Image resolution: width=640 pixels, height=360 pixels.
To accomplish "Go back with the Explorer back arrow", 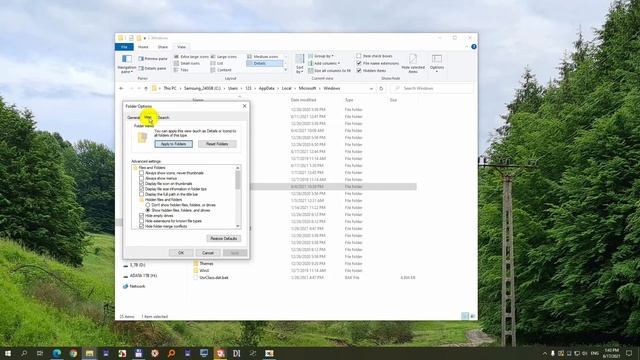I will point(121,88).
